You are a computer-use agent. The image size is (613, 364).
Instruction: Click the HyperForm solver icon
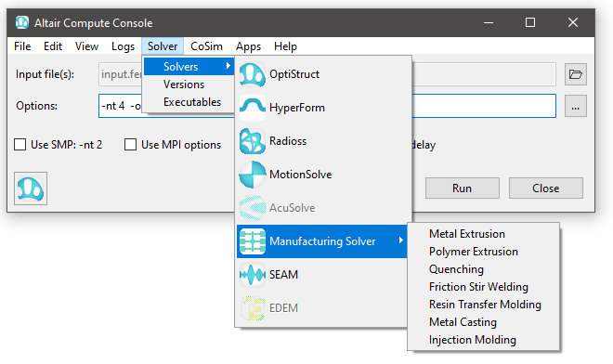point(252,108)
